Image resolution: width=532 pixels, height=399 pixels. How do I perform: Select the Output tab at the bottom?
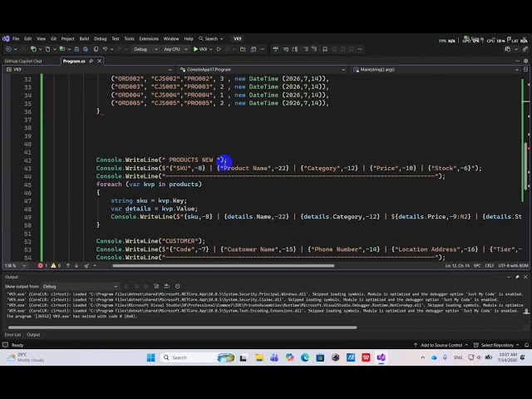coord(33,335)
